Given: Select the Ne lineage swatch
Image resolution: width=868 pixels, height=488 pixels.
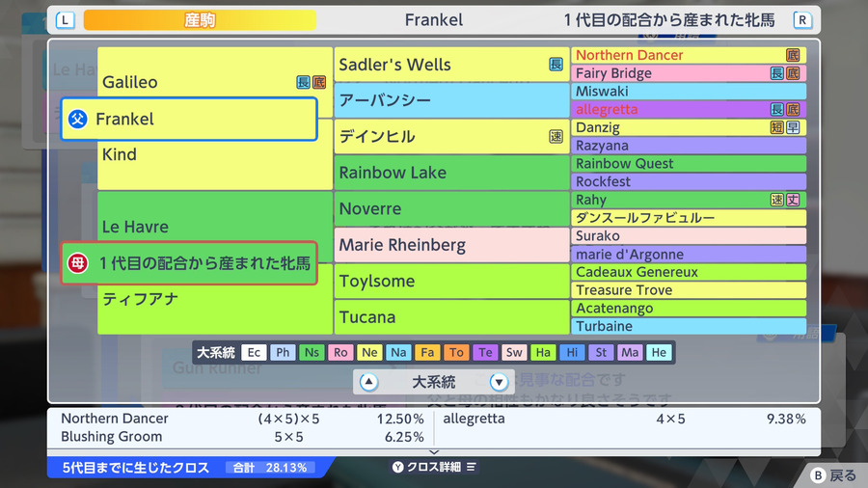Looking at the screenshot, I should 369,352.
